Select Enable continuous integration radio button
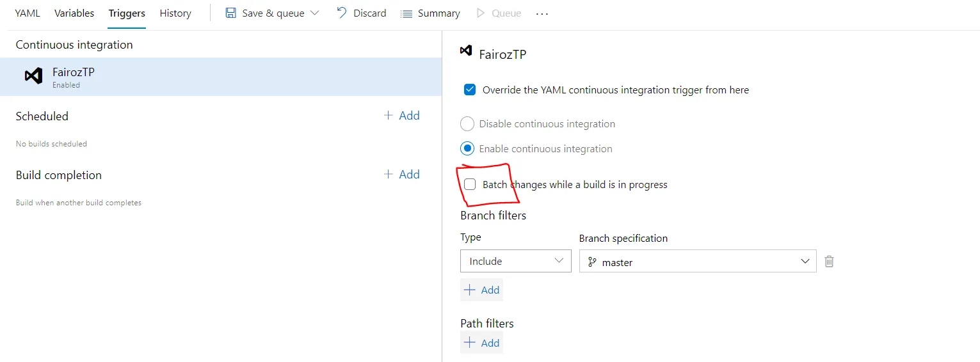The height and width of the screenshot is (362, 980). 467,149
